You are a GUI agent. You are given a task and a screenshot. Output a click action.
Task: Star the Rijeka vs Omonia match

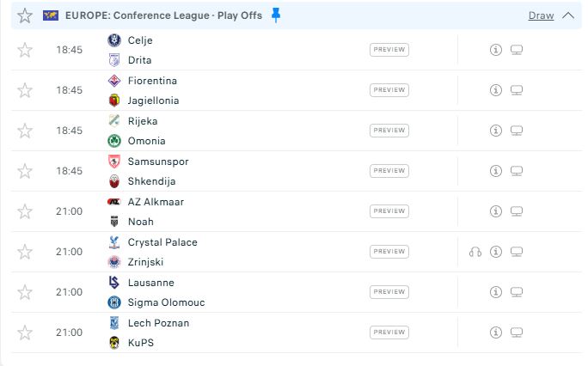pos(25,131)
